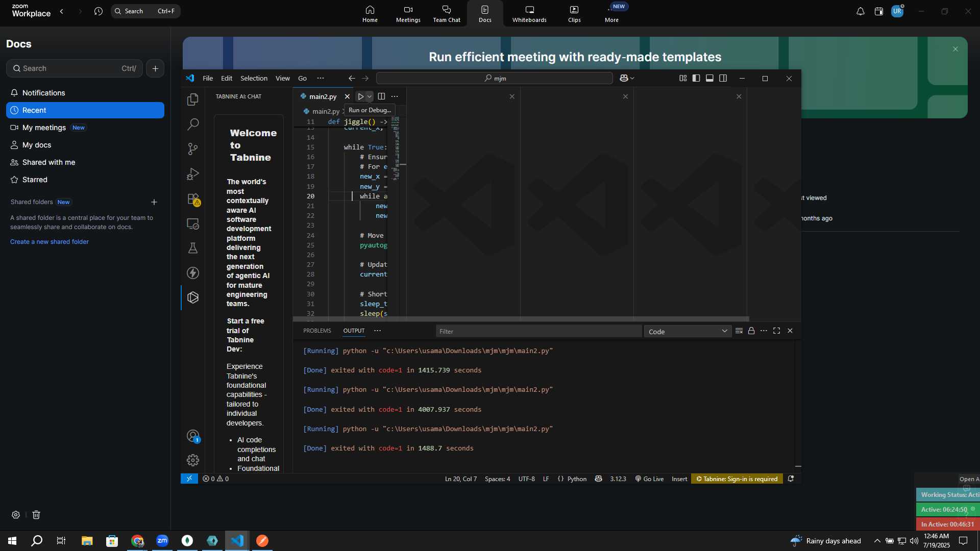Click Create a new shared folder link
The image size is (980, 551).
[50, 242]
